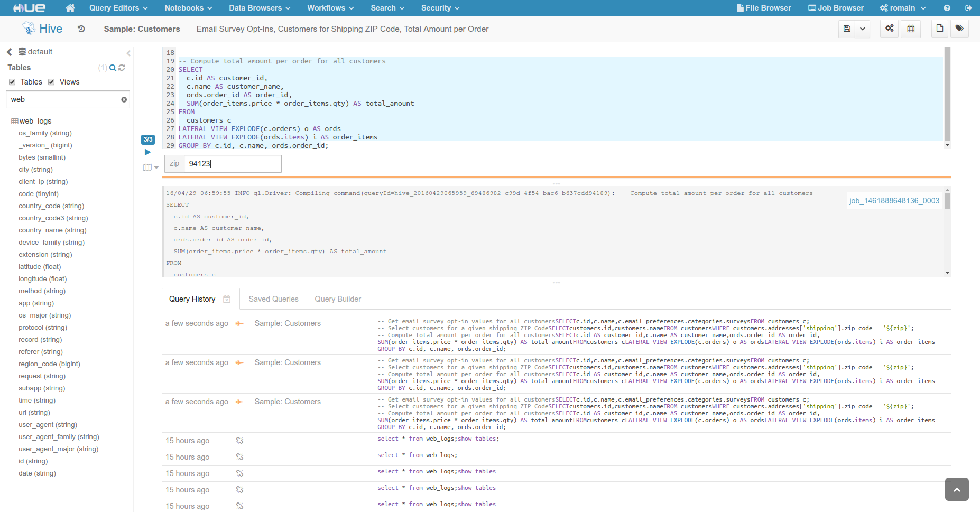Open session settings gears icon

pyautogui.click(x=890, y=29)
